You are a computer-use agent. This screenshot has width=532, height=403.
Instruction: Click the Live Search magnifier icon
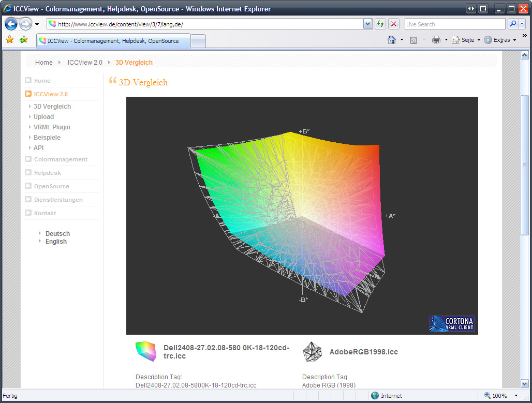click(512, 24)
